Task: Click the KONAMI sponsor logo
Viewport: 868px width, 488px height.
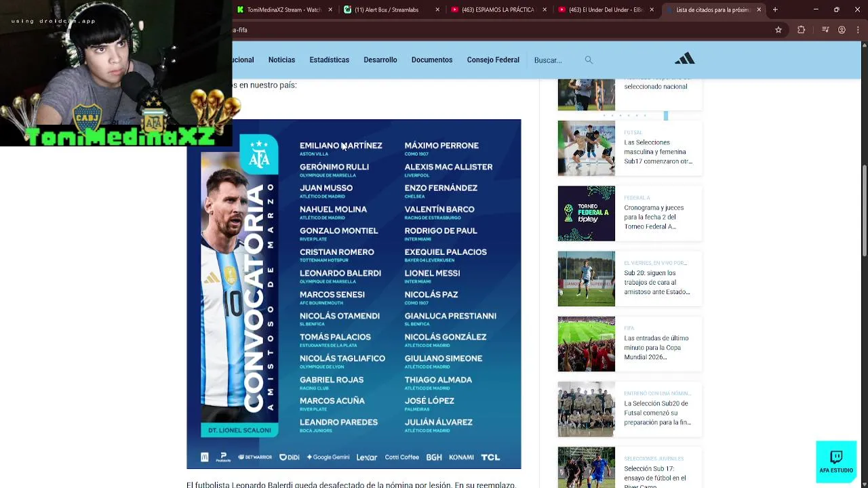Action: 461,457
